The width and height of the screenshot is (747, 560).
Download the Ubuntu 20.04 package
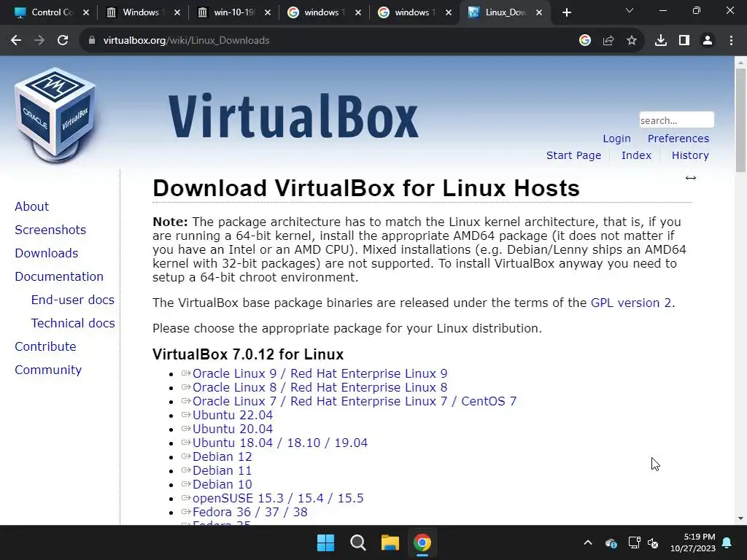click(233, 429)
